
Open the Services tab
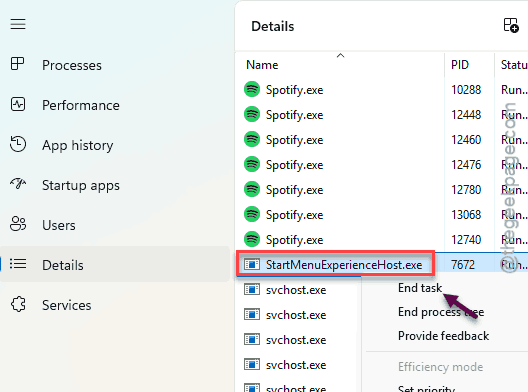point(67,305)
